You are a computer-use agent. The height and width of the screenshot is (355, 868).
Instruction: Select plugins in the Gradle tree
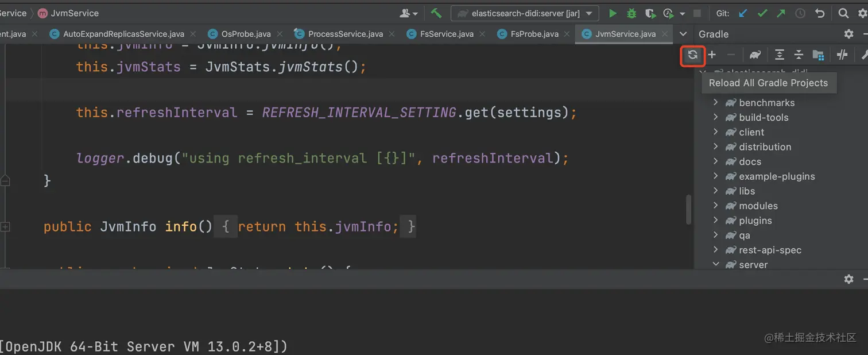pos(755,221)
